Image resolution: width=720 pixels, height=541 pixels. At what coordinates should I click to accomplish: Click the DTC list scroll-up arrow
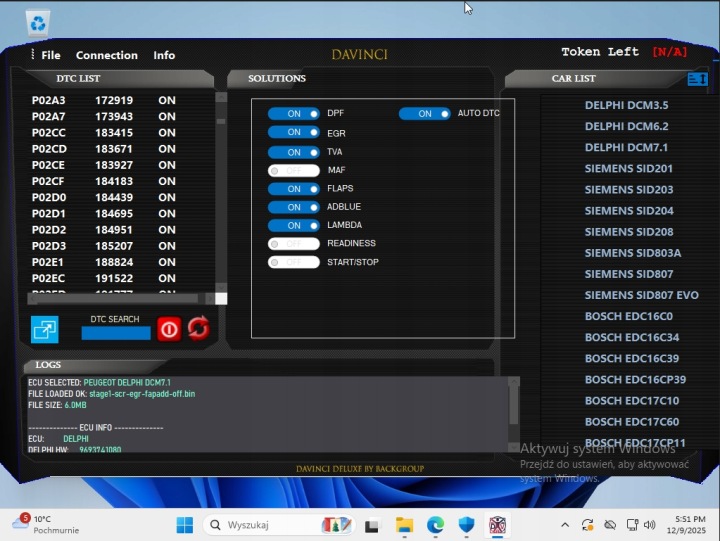[x=221, y=98]
